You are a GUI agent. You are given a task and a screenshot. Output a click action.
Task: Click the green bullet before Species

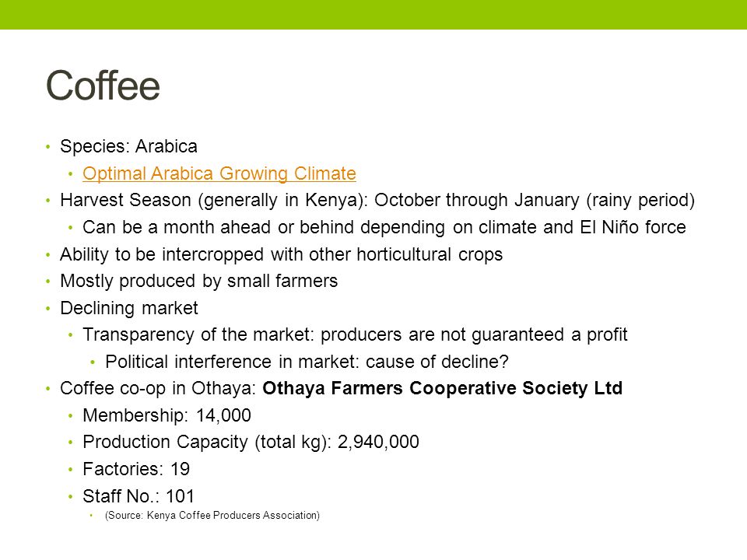coord(48,147)
